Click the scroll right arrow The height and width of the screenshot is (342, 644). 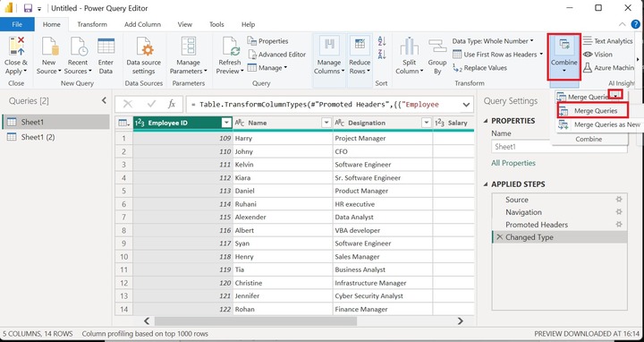coord(461,321)
